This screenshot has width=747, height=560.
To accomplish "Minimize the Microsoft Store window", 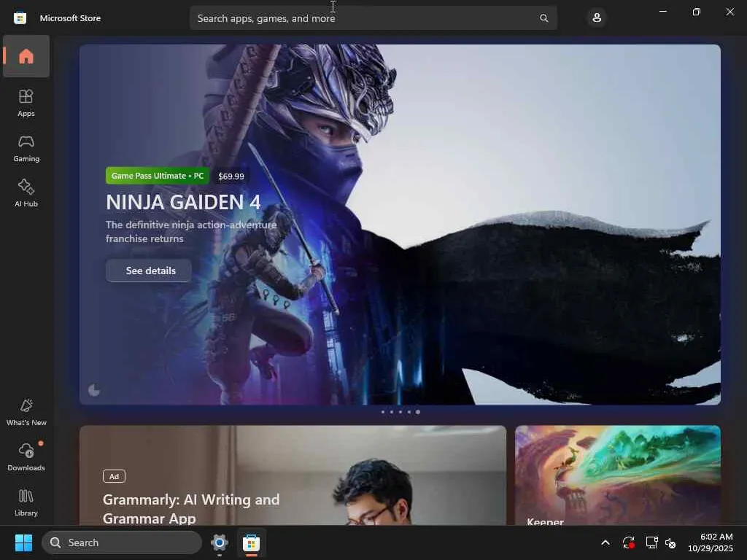I will point(662,12).
